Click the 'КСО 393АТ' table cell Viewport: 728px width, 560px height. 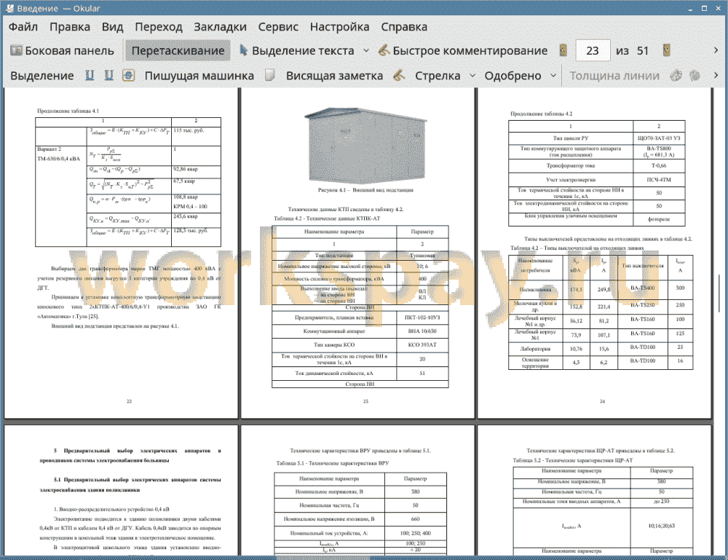tap(422, 344)
